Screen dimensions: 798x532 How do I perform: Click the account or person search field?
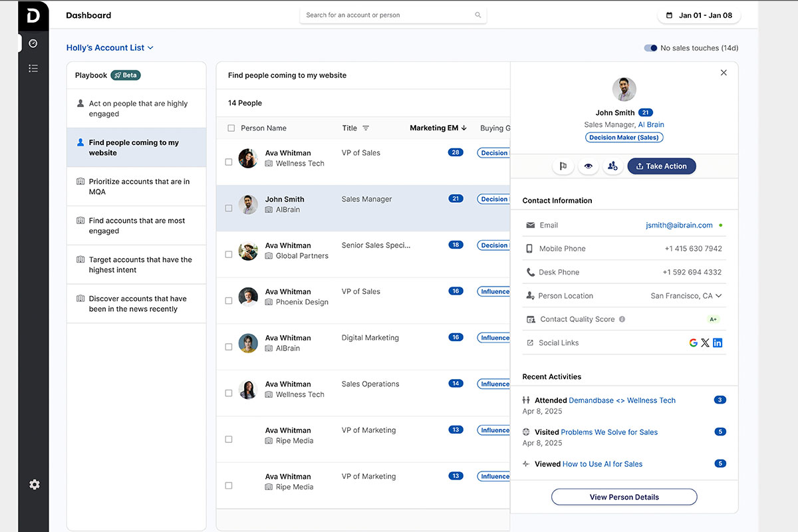pos(392,15)
